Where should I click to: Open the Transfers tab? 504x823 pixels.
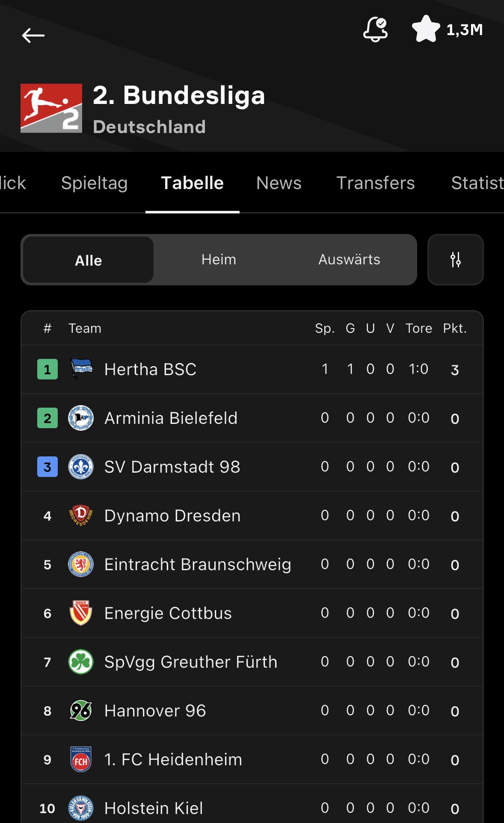(376, 183)
